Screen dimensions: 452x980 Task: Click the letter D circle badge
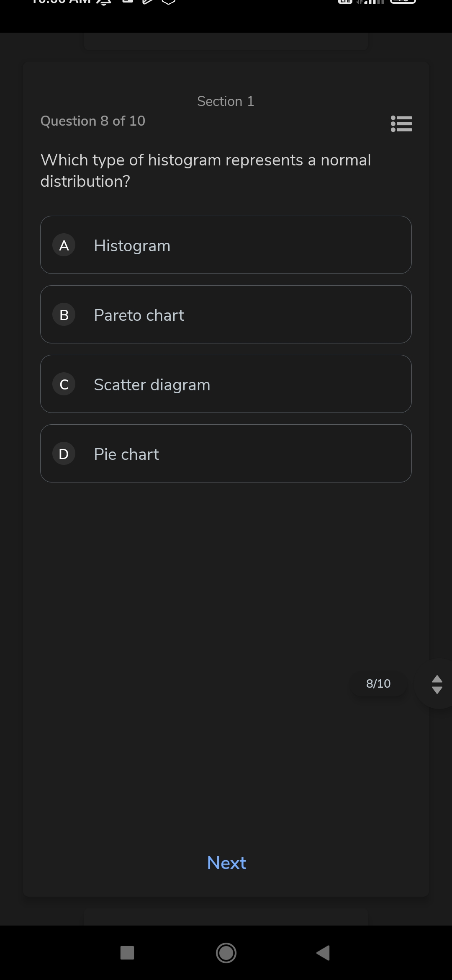coord(64,454)
